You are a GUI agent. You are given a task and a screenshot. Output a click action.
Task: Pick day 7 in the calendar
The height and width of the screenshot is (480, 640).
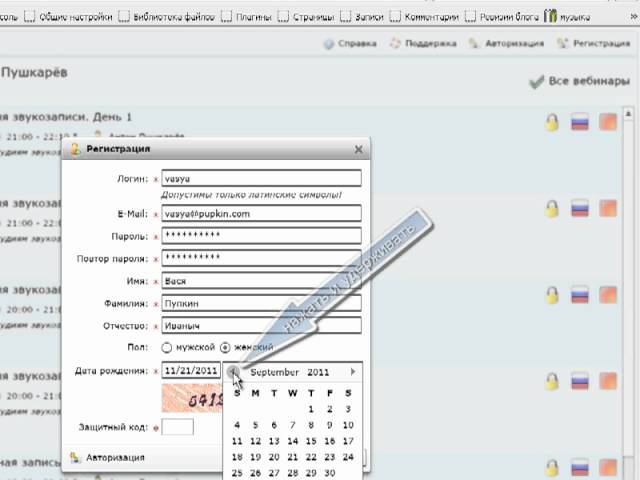[x=293, y=425]
